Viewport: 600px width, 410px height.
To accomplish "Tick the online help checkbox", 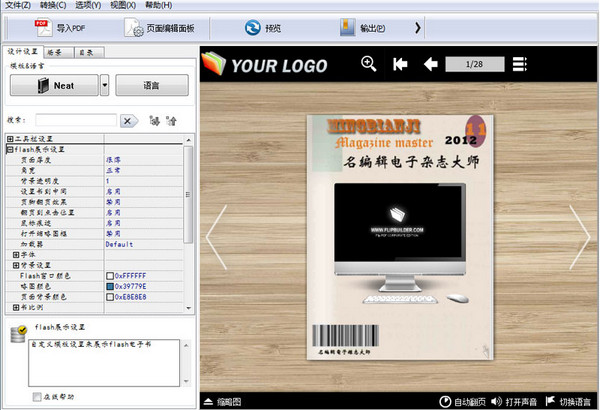I will (37, 397).
